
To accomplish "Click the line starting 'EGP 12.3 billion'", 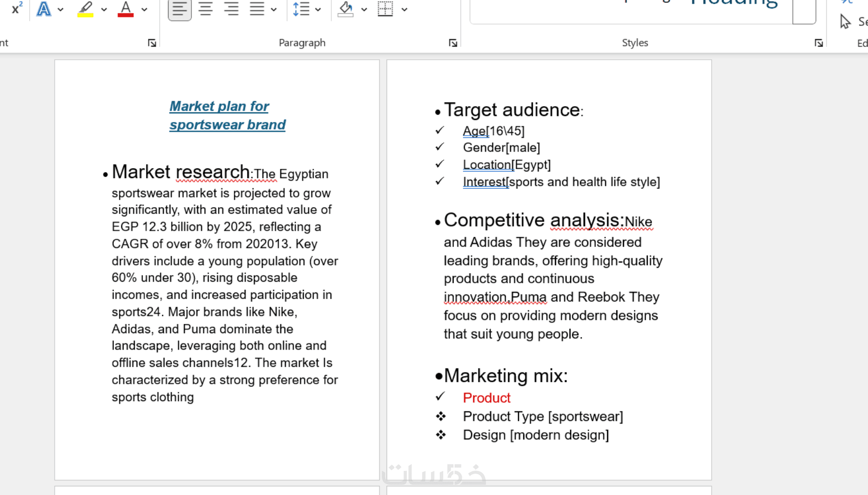I will coord(216,227).
